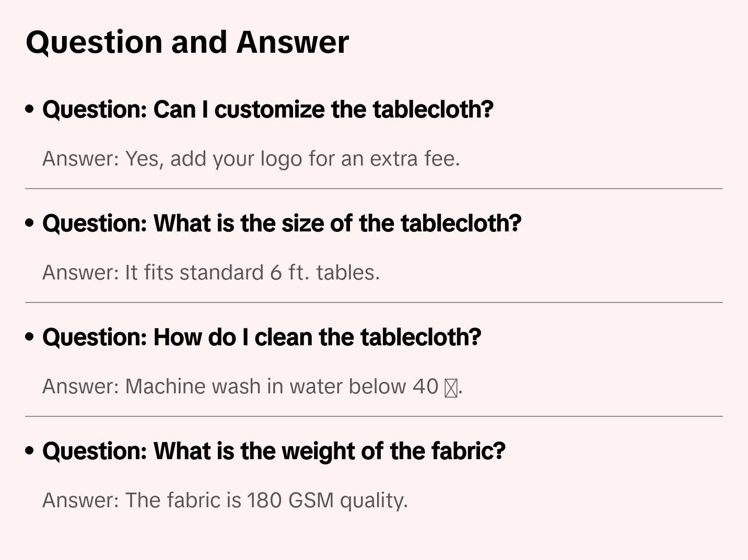748x560 pixels.
Task: Click the divider line below the machine wash answer
Action: coord(374,416)
